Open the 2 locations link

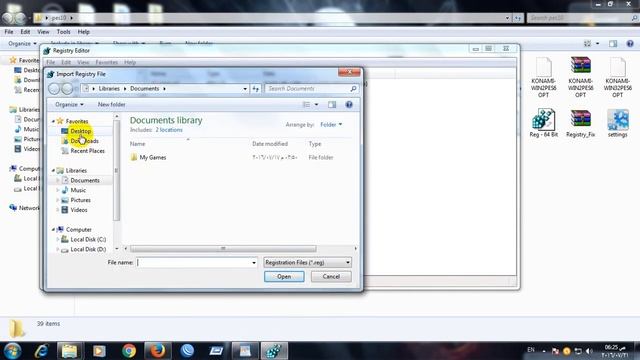pyautogui.click(x=169, y=130)
